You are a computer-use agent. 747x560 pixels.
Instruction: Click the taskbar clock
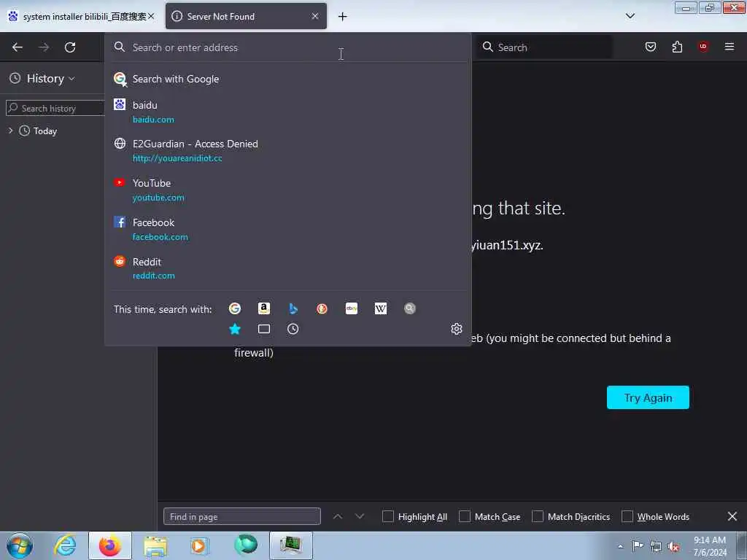710,546
